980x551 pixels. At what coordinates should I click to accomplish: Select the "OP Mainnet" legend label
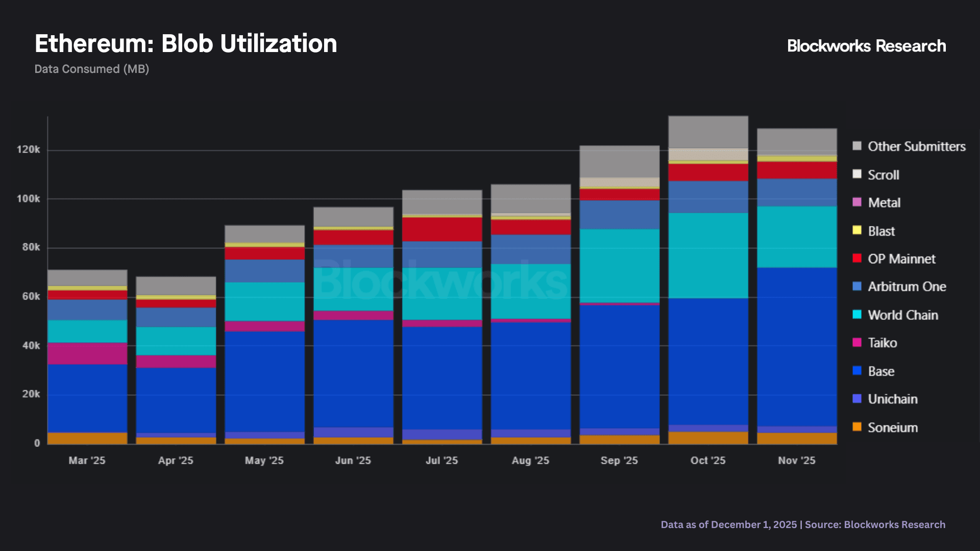[902, 259]
